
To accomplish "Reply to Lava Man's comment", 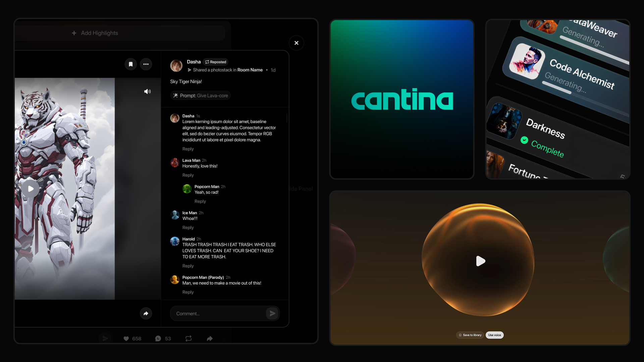I will (x=188, y=175).
